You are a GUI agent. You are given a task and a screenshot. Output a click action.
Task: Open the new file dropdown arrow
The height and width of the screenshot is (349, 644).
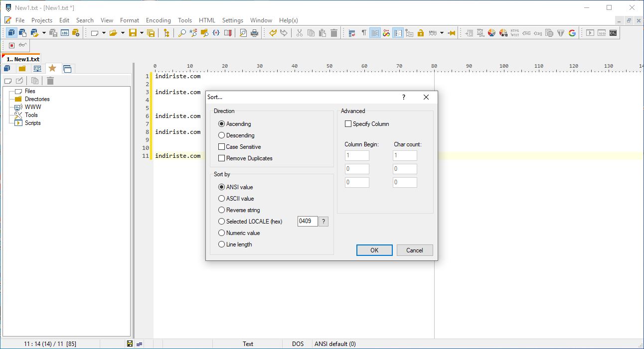tap(104, 33)
